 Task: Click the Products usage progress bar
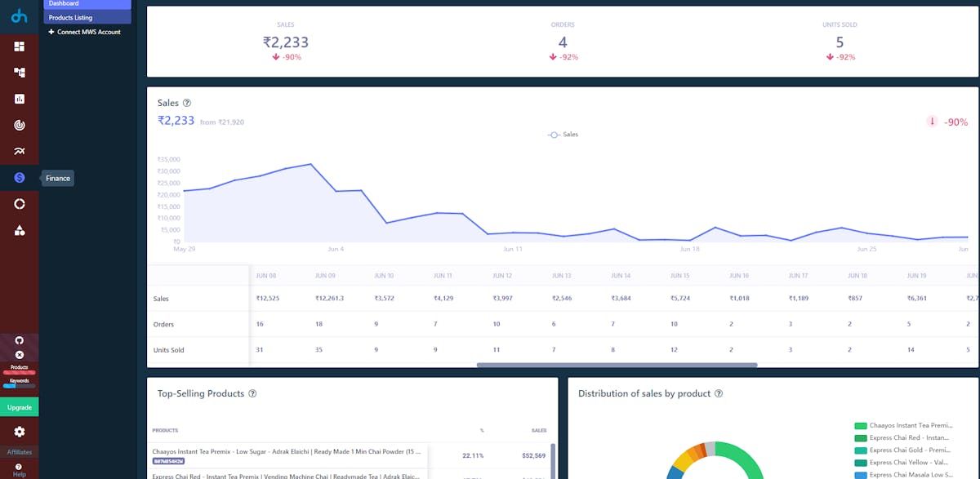[20, 373]
